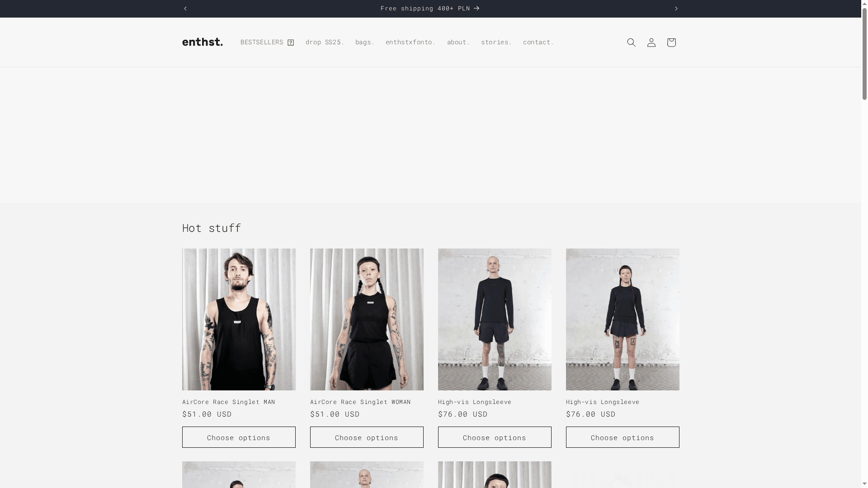This screenshot has height=488, width=868.
Task: View the shopping cart icon
Action: coord(671,42)
